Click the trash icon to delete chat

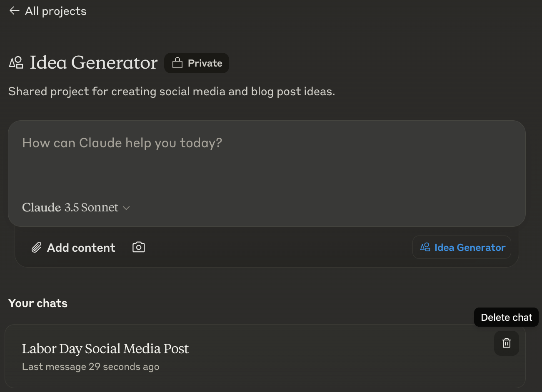pos(507,343)
